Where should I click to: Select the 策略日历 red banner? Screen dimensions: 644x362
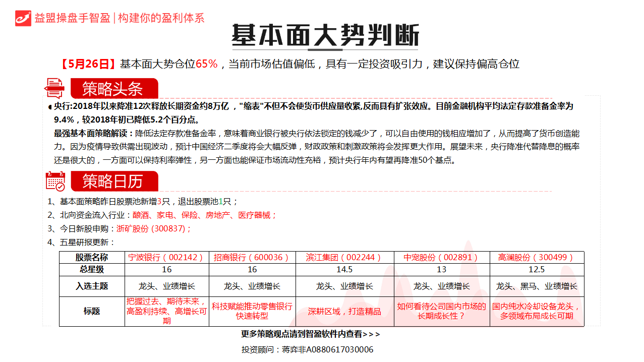click(113, 181)
